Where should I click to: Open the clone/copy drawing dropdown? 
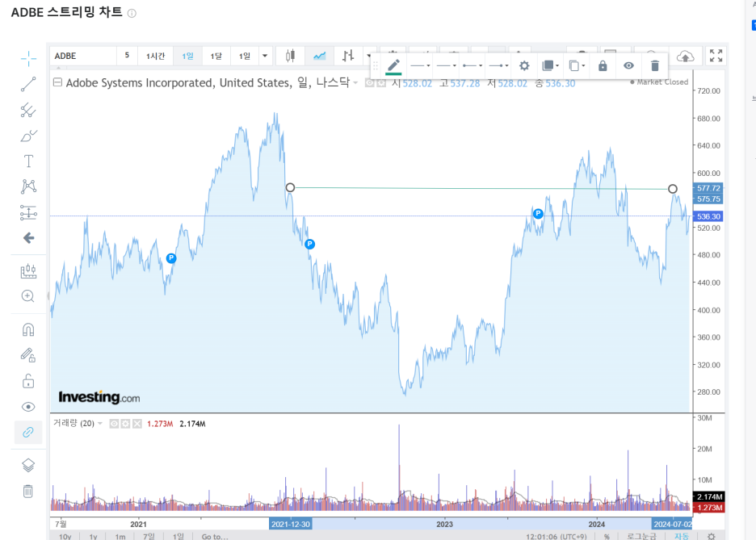576,66
